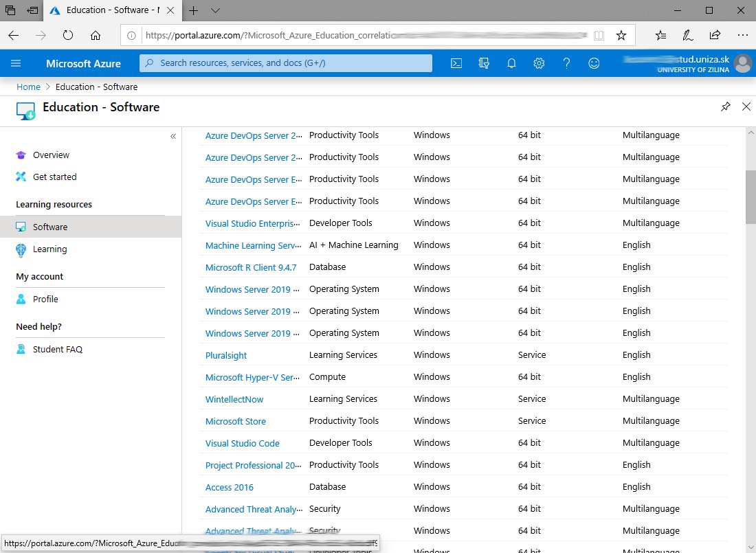Close the Education - Software browser tab
Screen dimensions: 756x553
click(170, 10)
